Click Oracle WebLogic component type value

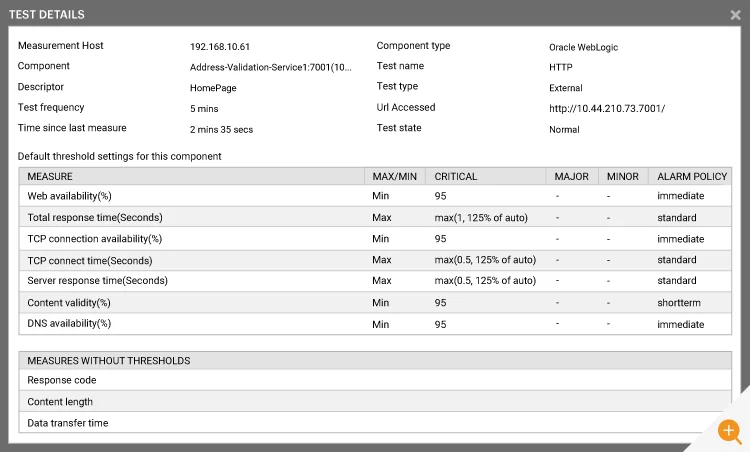[x=583, y=47]
